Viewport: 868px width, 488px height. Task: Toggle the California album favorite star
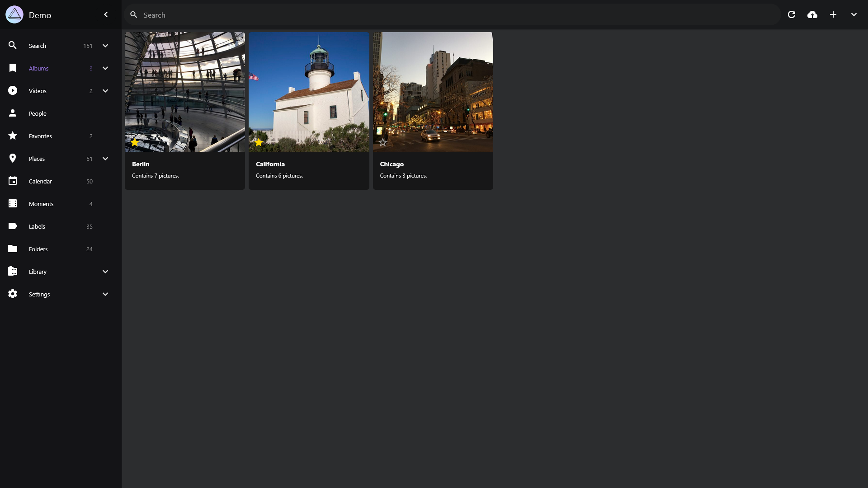(259, 142)
